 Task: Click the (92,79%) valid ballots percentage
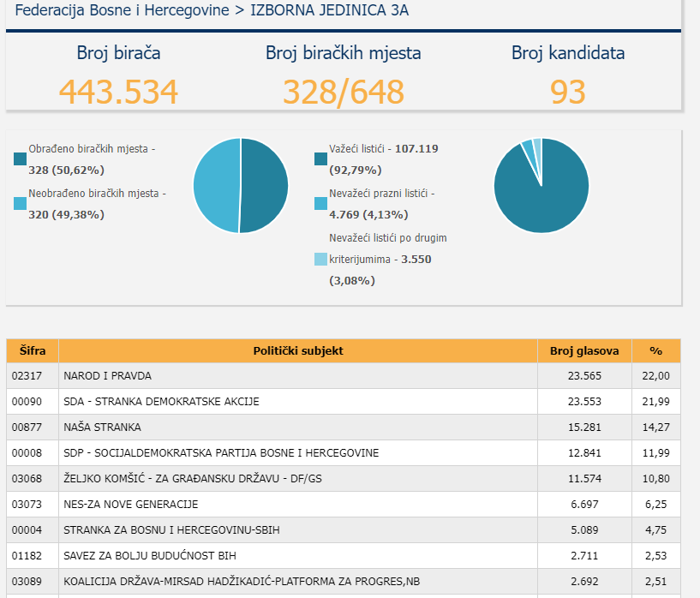(356, 170)
